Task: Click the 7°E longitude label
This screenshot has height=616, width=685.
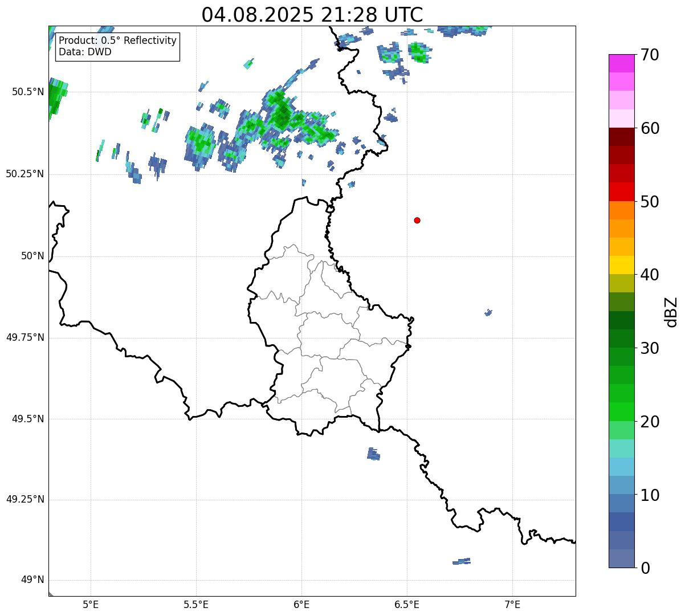Action: [x=512, y=604]
